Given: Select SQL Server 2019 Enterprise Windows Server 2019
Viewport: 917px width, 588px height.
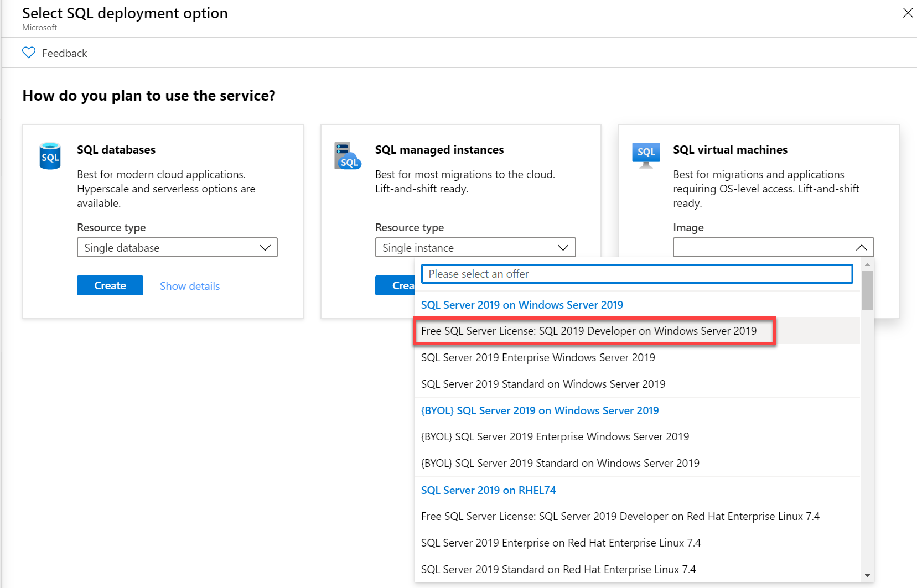Looking at the screenshot, I should (637, 357).
